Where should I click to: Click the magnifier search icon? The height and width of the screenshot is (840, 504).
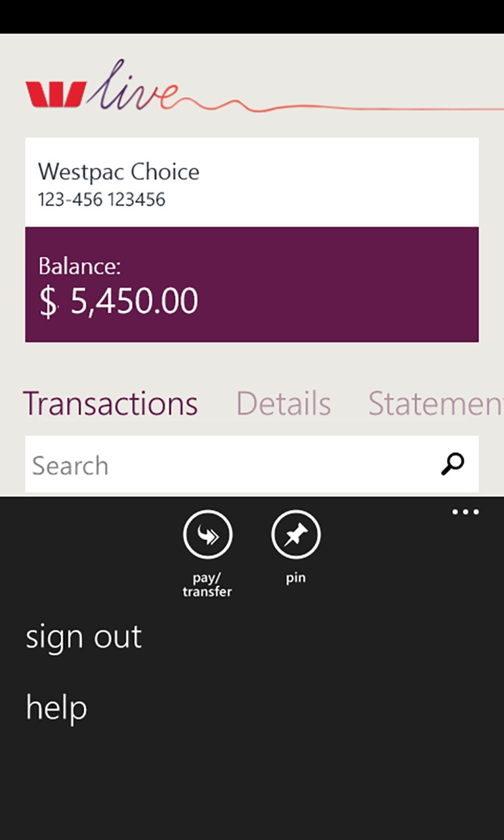pyautogui.click(x=452, y=464)
